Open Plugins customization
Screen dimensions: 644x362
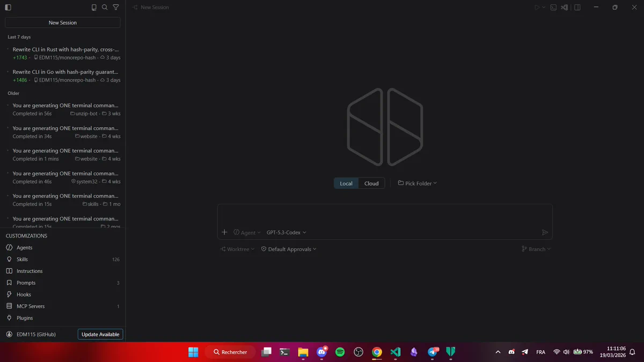pos(63,318)
